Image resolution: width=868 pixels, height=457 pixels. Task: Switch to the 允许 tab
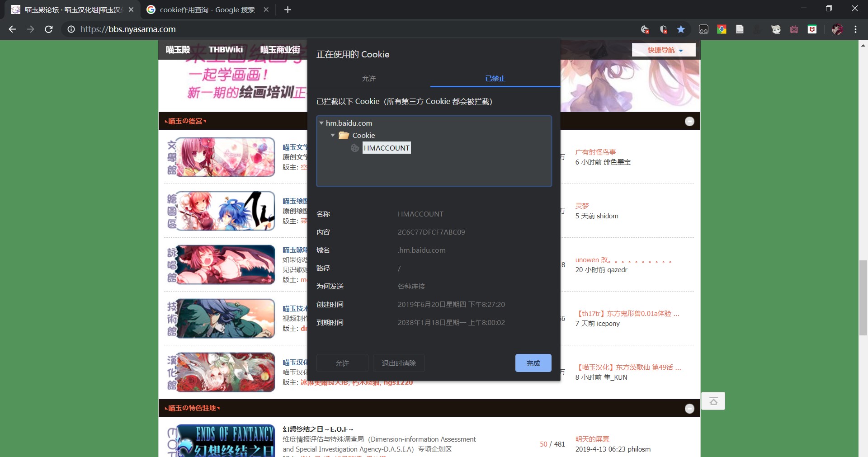pyautogui.click(x=368, y=79)
